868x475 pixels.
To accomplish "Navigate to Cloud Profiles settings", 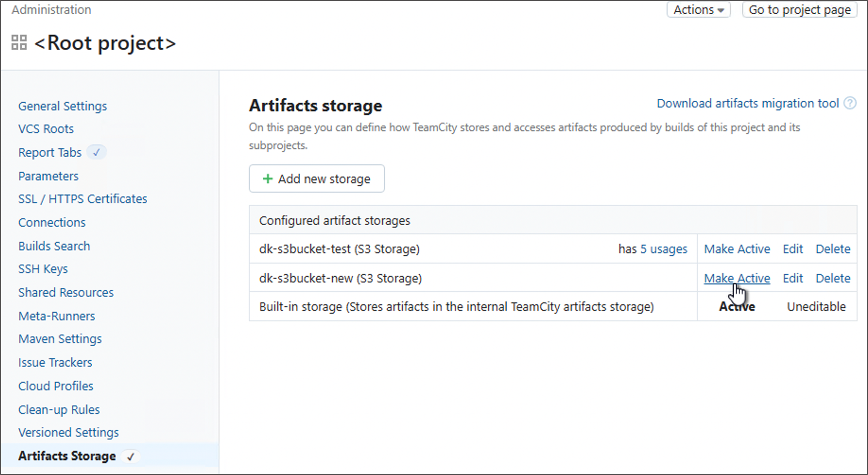I will pyautogui.click(x=55, y=386).
